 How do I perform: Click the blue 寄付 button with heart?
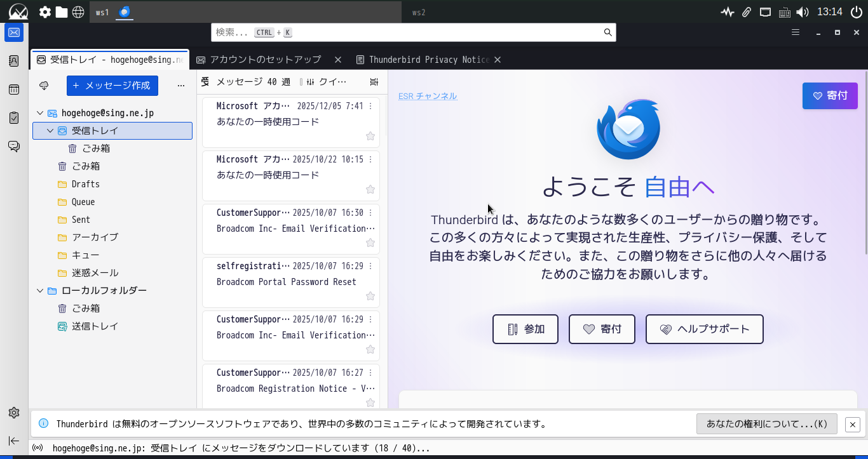830,96
